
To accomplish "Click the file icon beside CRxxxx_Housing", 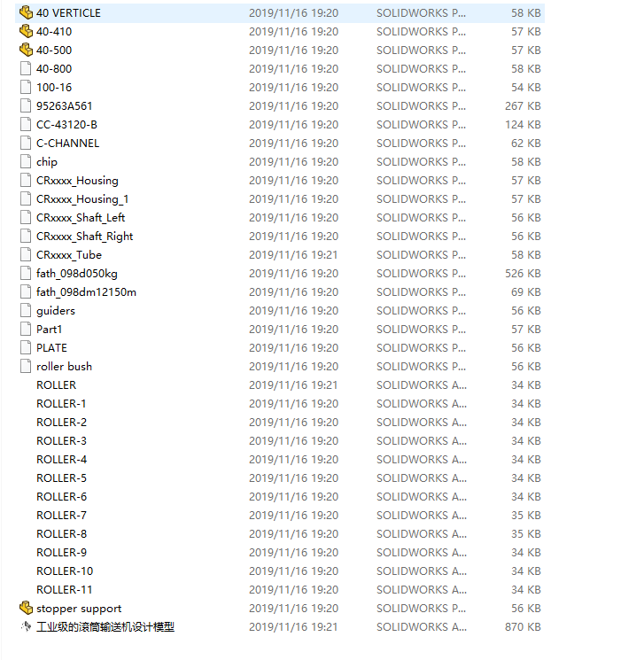I will coord(26,180).
